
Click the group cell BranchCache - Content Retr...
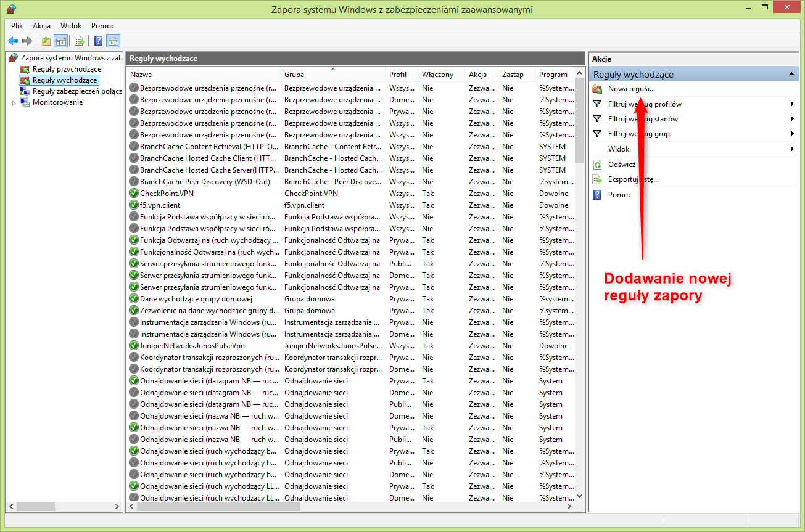(333, 147)
